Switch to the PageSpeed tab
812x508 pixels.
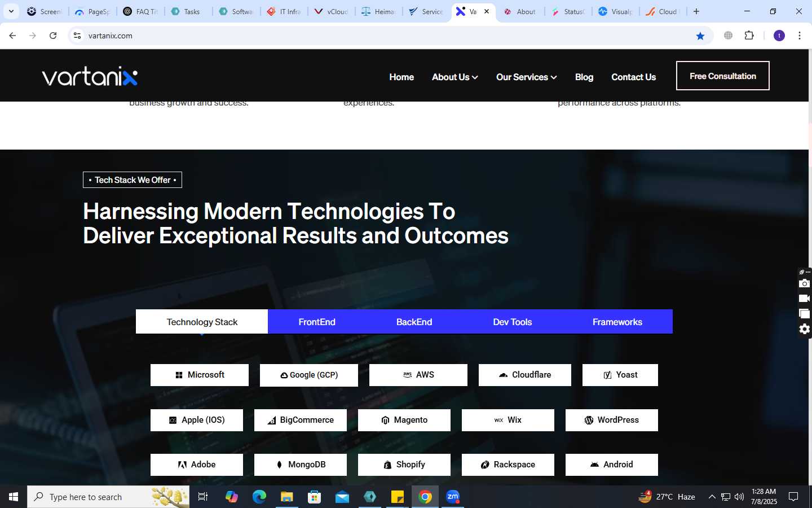[x=92, y=11]
